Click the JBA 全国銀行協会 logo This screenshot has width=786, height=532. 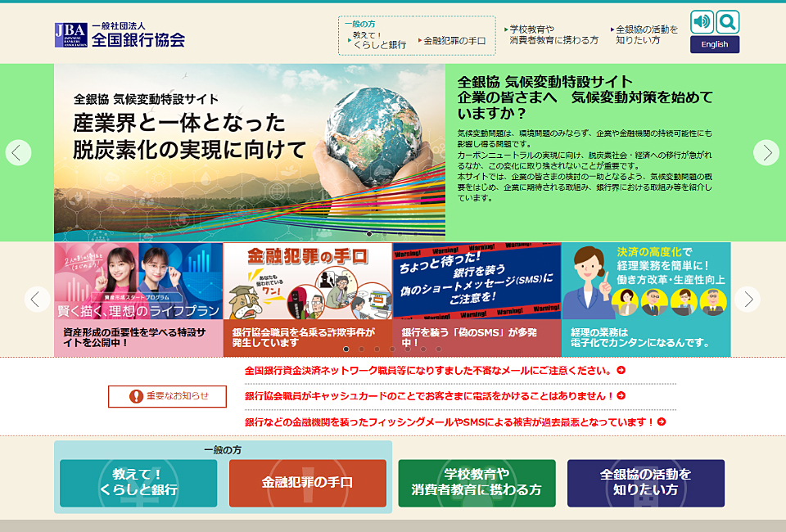click(120, 34)
